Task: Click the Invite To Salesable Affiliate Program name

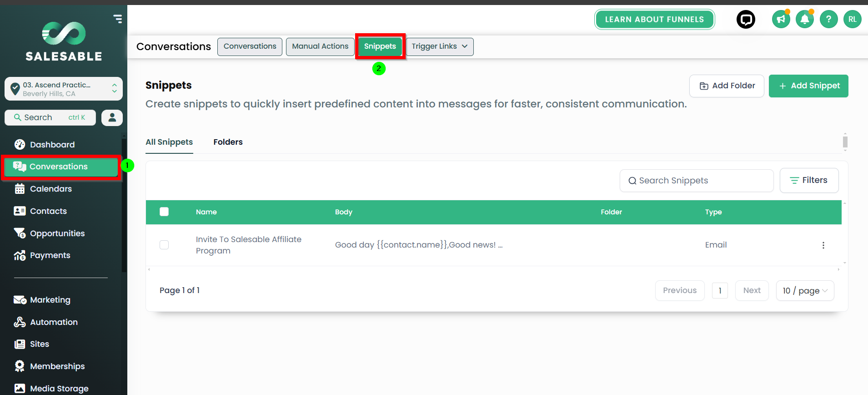Action: (249, 245)
